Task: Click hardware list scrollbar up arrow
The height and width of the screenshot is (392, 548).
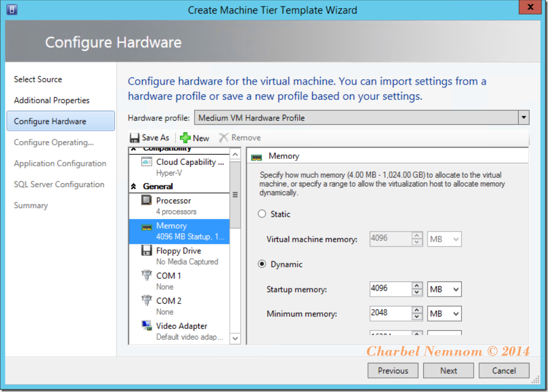Action: [235, 155]
